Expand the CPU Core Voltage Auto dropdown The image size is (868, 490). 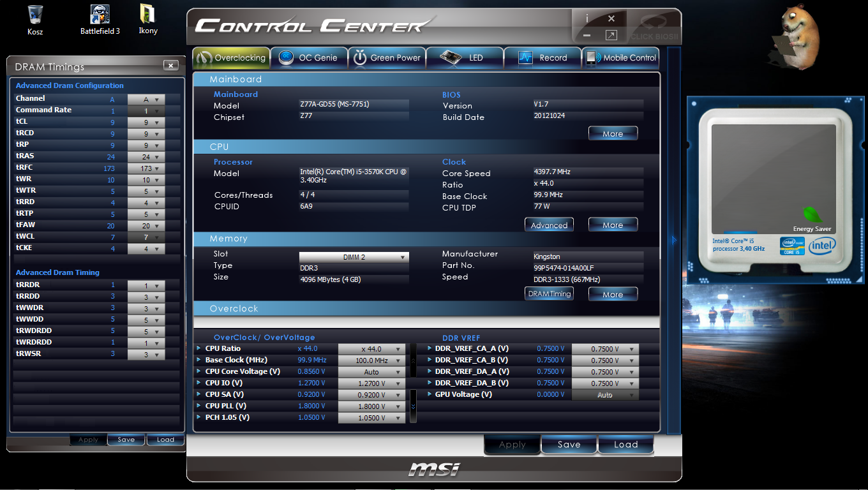point(371,372)
